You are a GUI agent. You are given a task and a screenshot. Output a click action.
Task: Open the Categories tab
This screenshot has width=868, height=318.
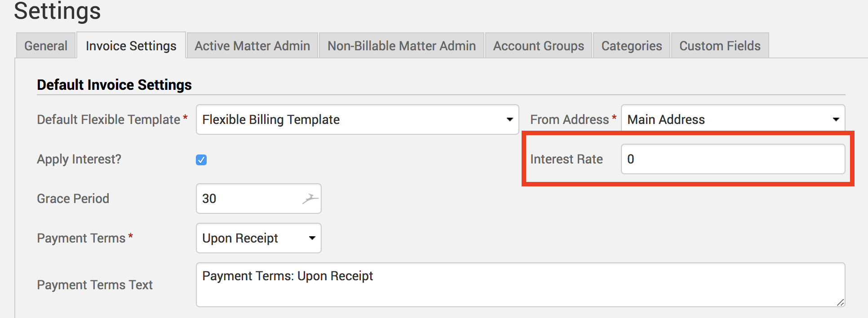pyautogui.click(x=632, y=46)
